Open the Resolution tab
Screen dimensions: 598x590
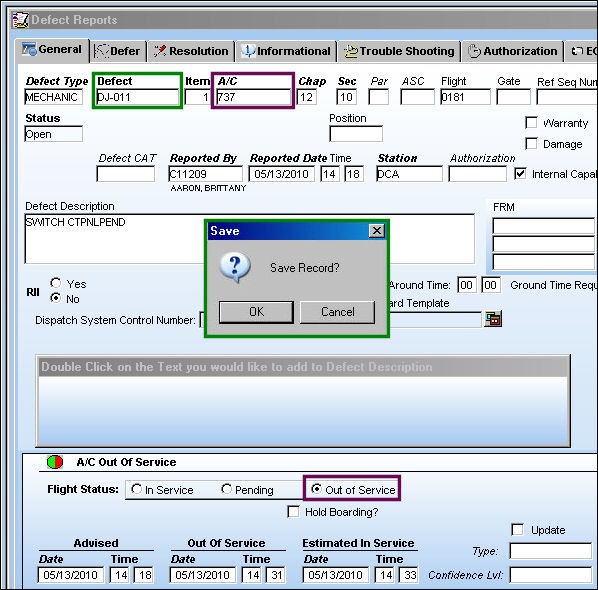coord(191,51)
